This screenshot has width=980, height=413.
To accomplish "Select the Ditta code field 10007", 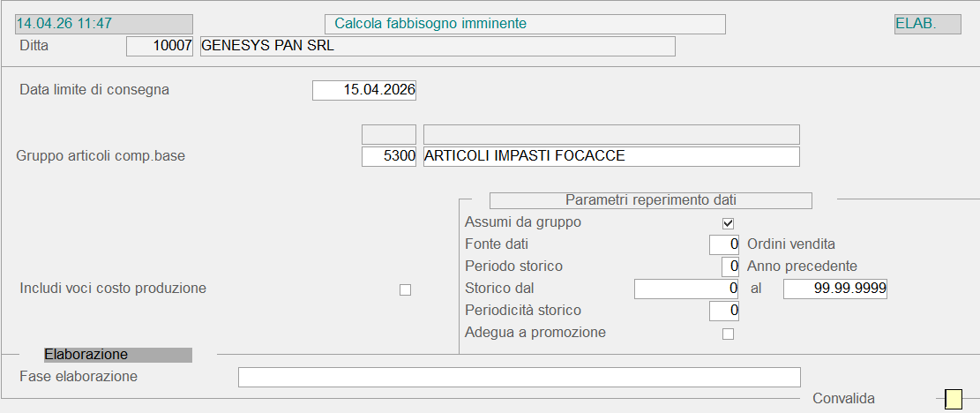I will click(160, 46).
